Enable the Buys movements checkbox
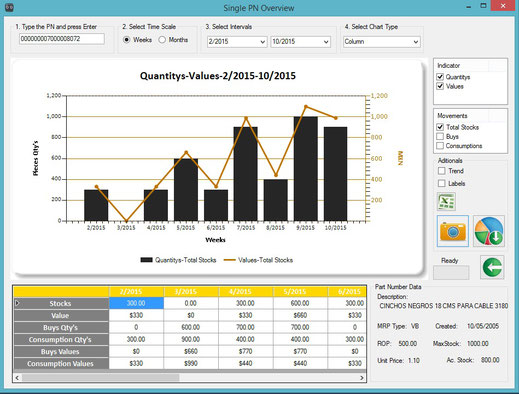The width and height of the screenshot is (519, 394). (440, 136)
